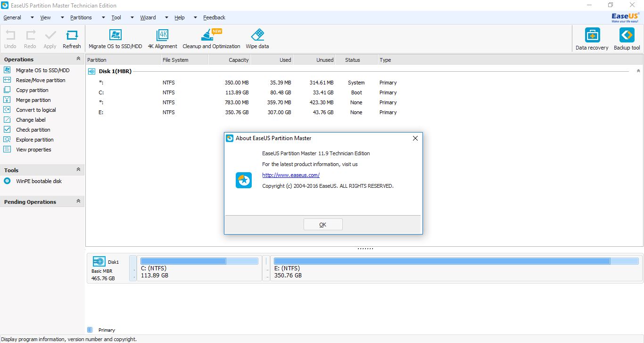644x343 pixels.
Task: Click the EaseUS logo in top-right corner
Action: coord(626,17)
